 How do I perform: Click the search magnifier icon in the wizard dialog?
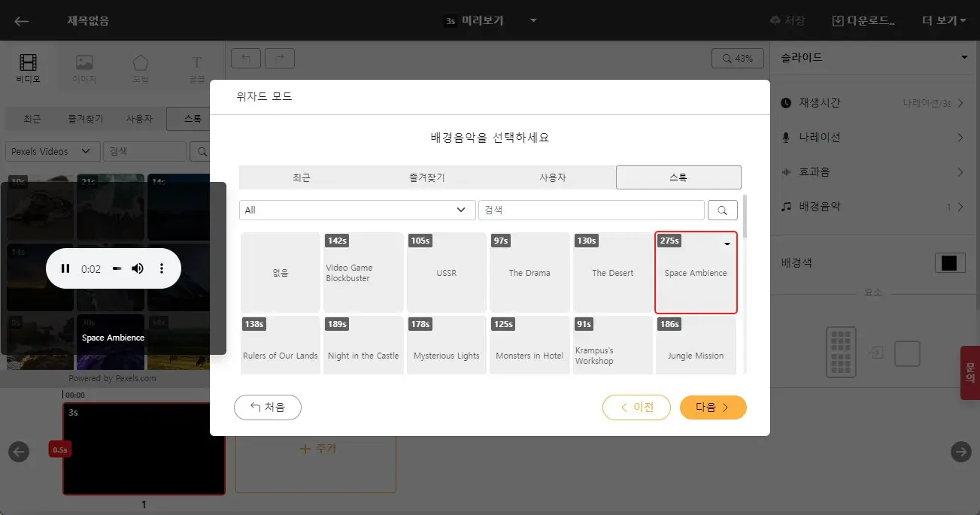tap(722, 210)
